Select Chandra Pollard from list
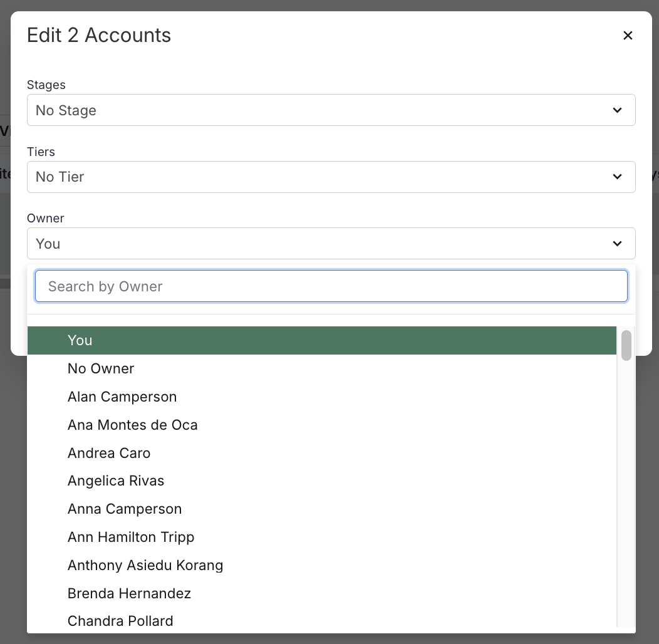This screenshot has height=644, width=659. pyautogui.click(x=120, y=621)
